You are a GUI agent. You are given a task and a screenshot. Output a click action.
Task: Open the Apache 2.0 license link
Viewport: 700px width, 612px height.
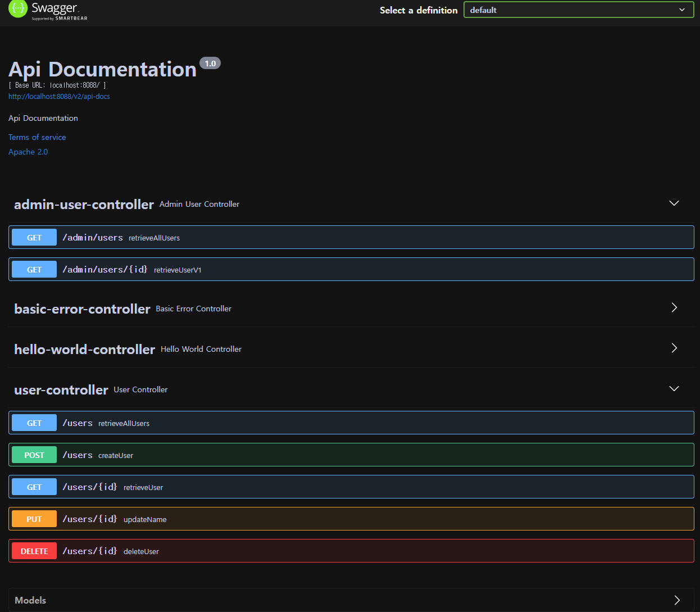pos(28,152)
